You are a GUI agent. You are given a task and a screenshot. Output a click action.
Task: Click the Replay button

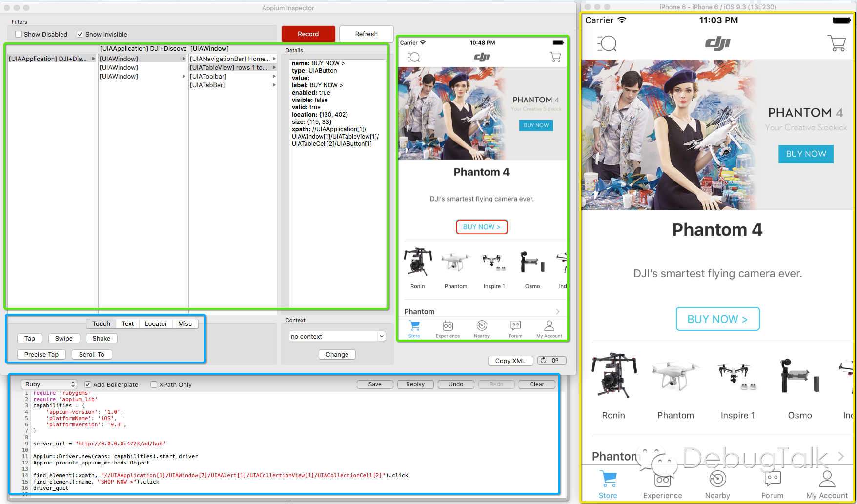(x=415, y=384)
